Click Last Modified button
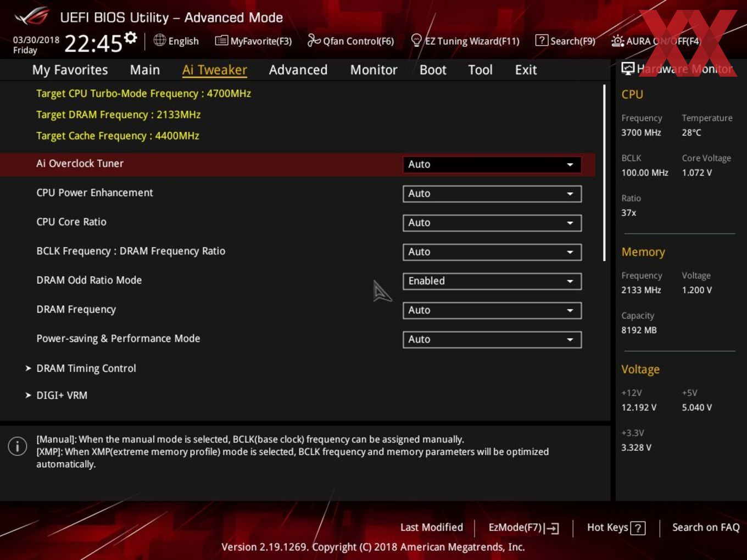Screen dimensions: 747x560 432,528
